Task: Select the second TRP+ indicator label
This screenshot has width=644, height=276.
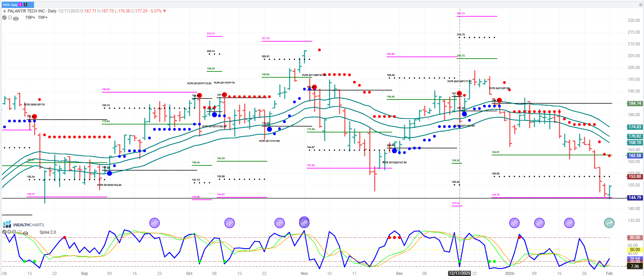Action: tap(43, 18)
